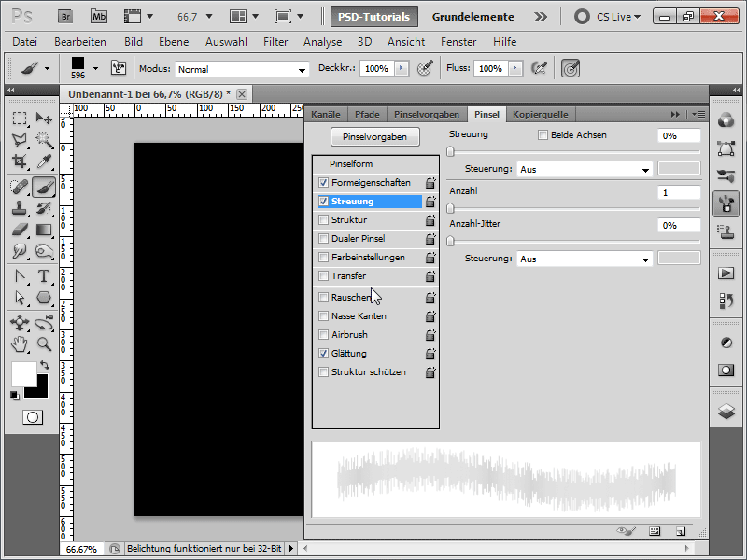
Task: Enable the Farbeinstellungen checkbox
Action: coord(323,258)
